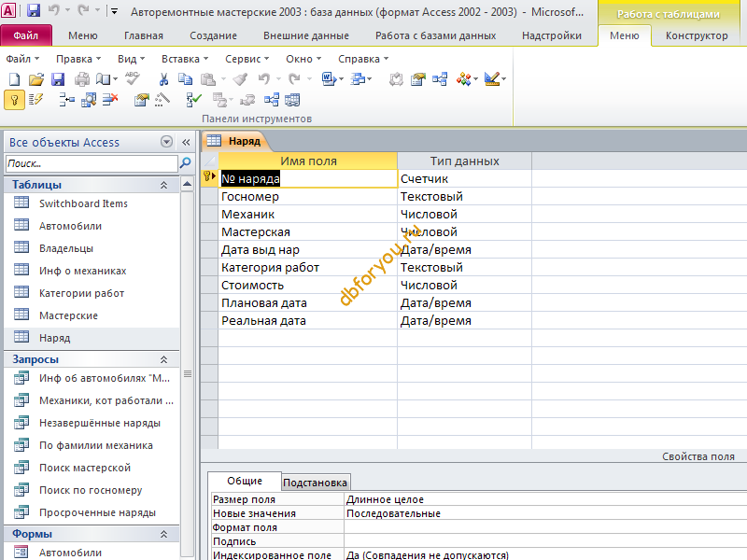Click the Insert Rows icon
The image size is (747, 560).
(66, 100)
